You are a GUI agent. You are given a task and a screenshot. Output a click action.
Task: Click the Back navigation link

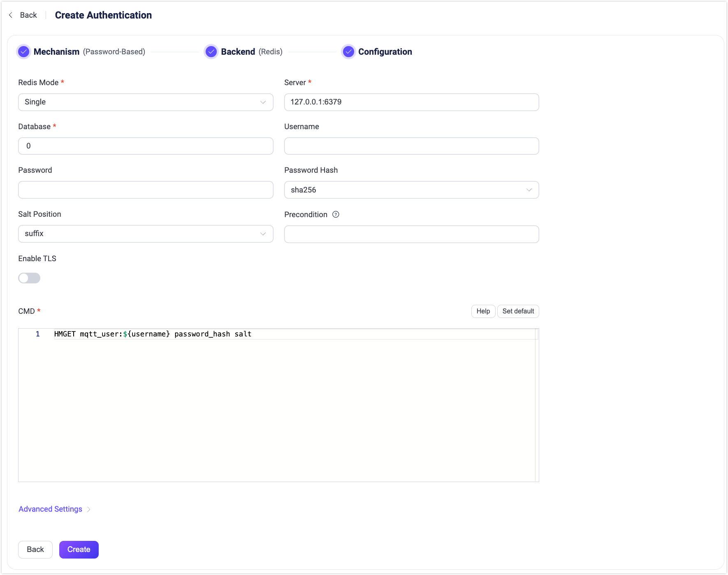[x=28, y=15]
